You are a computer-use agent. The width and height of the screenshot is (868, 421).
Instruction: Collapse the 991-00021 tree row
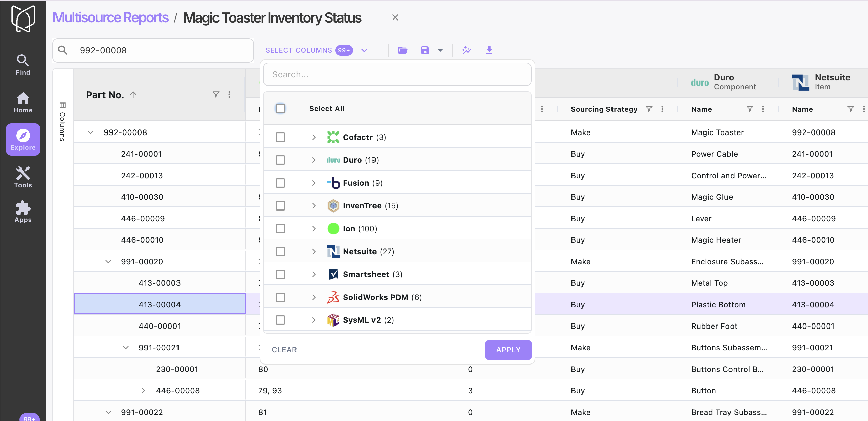click(x=126, y=347)
